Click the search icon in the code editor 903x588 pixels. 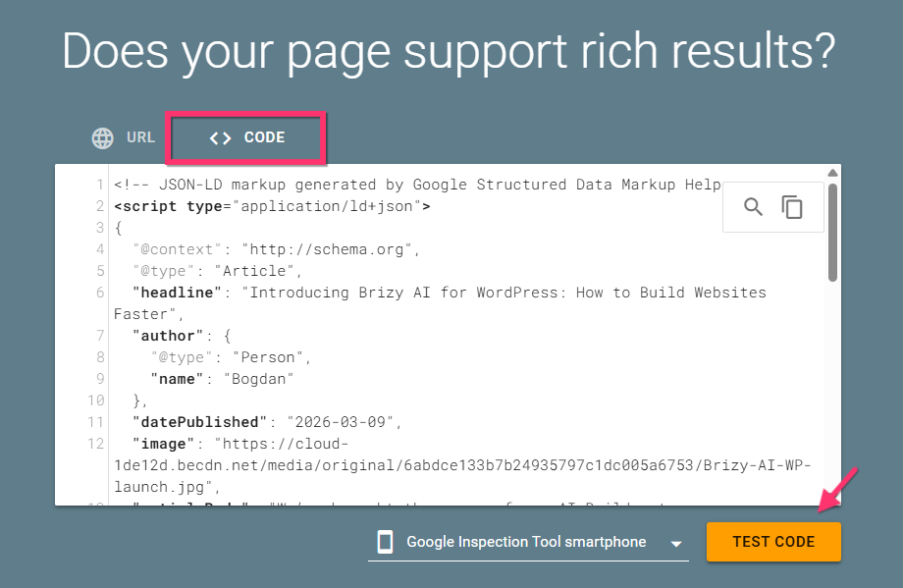point(753,207)
